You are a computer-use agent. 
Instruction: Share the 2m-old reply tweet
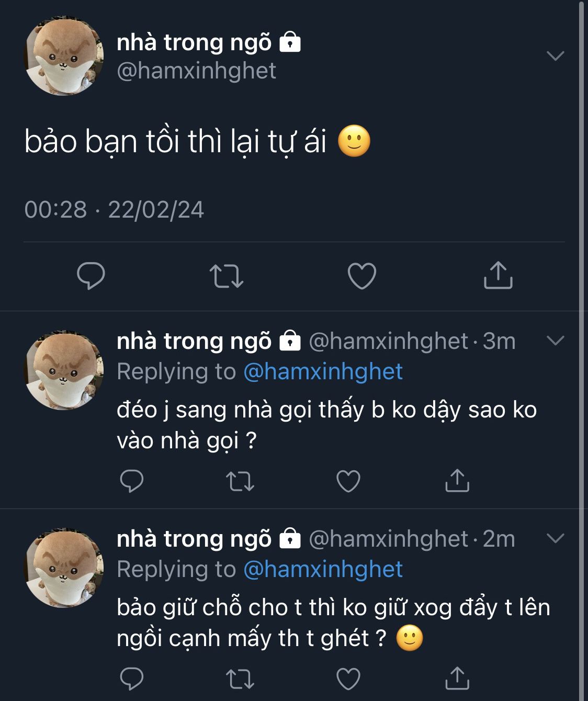457,678
